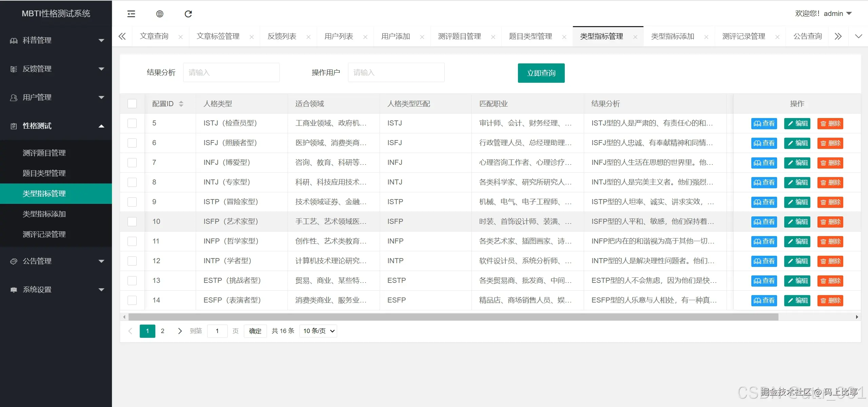This screenshot has height=407, width=868.
Task: Open the 10 条/页 page size dropdown
Action: 318,331
